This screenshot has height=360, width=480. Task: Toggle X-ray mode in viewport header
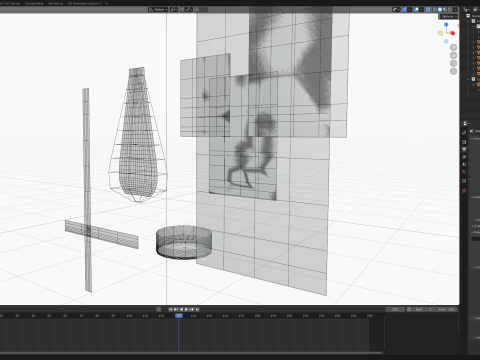(428, 9)
